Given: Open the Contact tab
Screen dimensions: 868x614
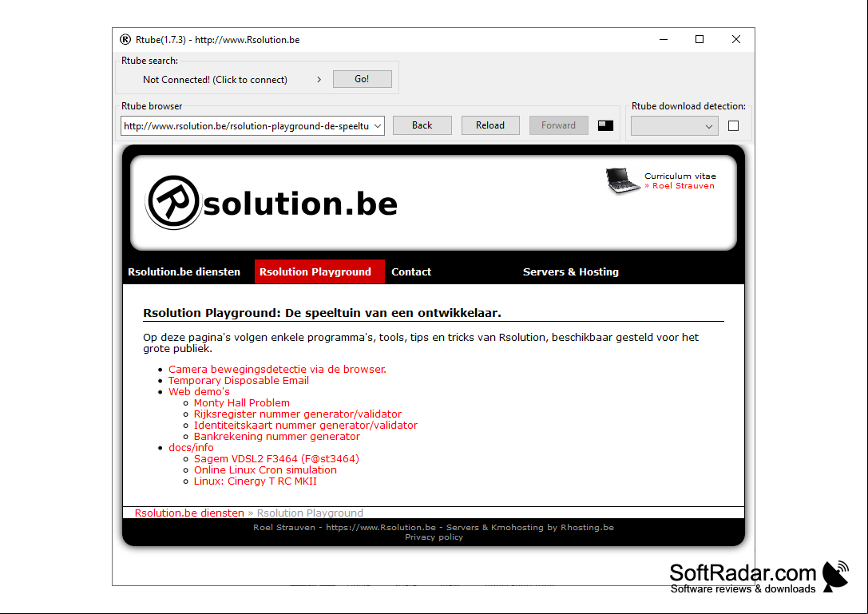Looking at the screenshot, I should [x=410, y=271].
